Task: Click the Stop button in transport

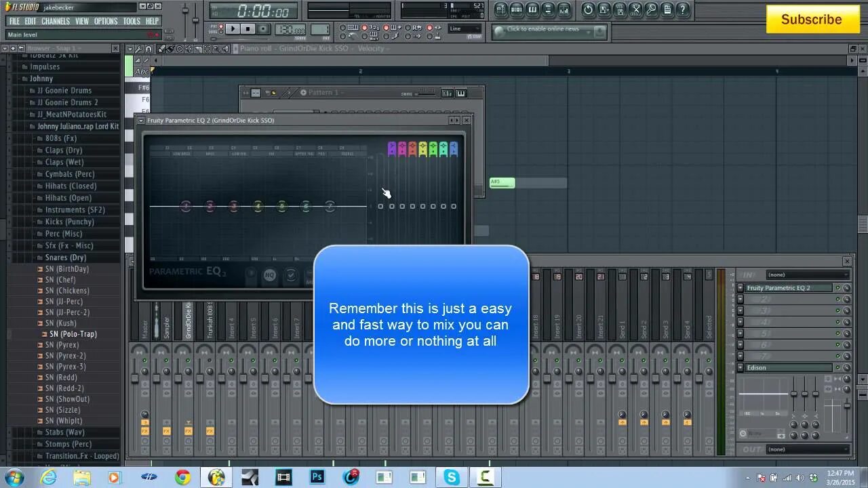Action: [x=248, y=28]
